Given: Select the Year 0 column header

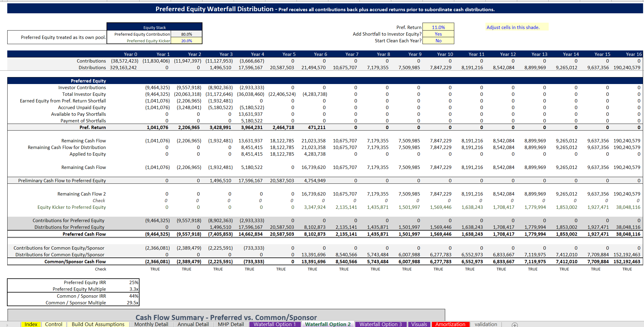Looking at the screenshot, I should pos(130,54).
